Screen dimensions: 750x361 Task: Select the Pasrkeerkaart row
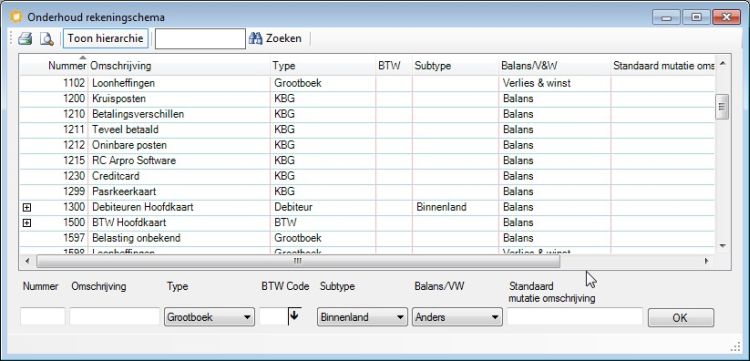pyautogui.click(x=367, y=191)
